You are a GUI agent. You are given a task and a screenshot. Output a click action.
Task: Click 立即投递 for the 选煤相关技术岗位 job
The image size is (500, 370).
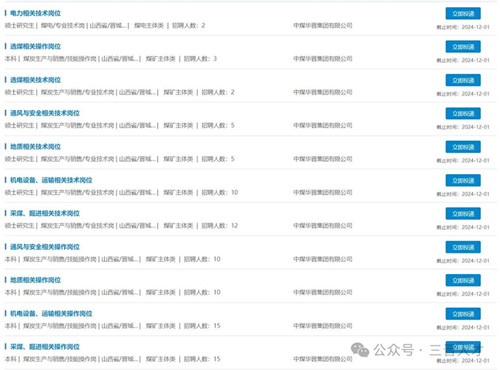pyautogui.click(x=463, y=80)
